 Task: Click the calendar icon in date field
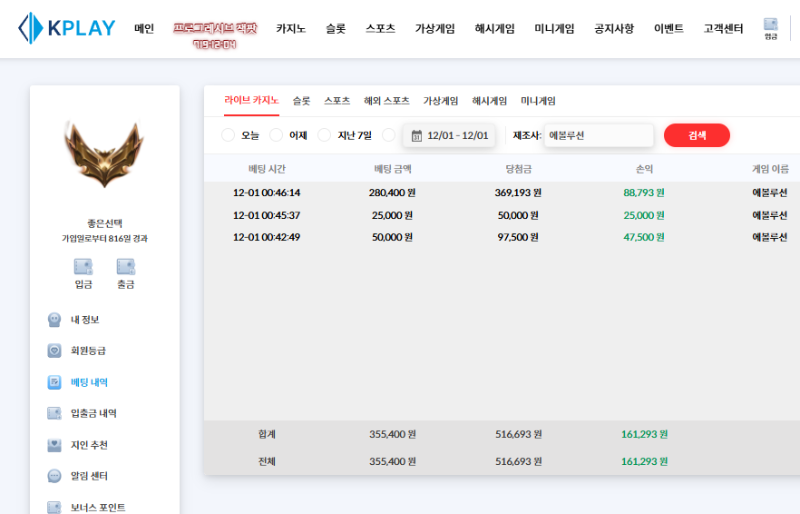point(417,136)
